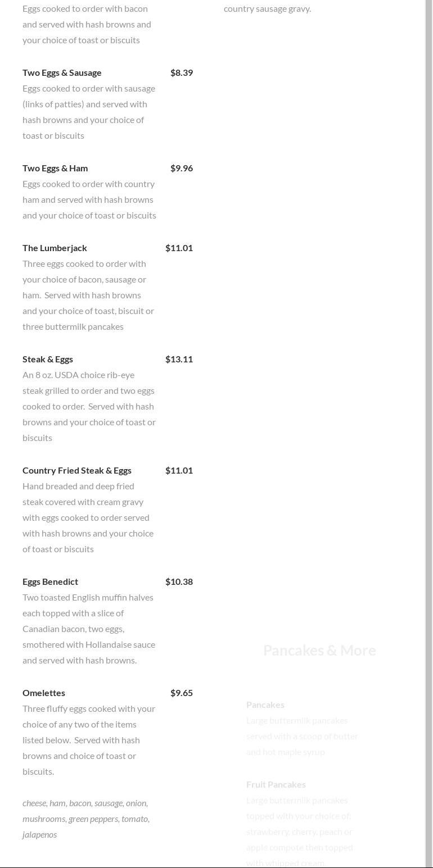This screenshot has width=433, height=868.
Task: Click the $13.11 price
Action: pos(179,359)
